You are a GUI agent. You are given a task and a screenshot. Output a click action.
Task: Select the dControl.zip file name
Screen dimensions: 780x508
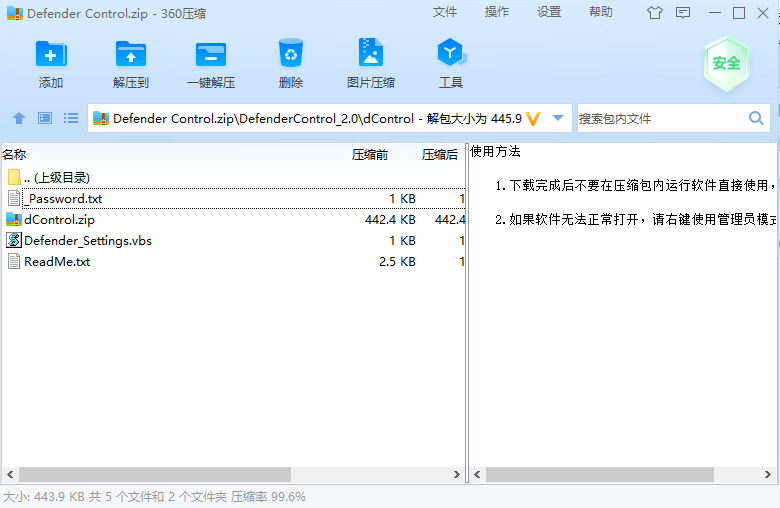(59, 219)
